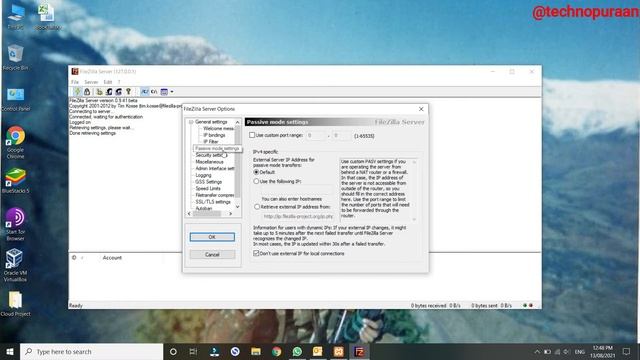Viewport: 640px width, 360px height.
Task: Open File Explorer from the taskbar
Action: (x=256, y=351)
